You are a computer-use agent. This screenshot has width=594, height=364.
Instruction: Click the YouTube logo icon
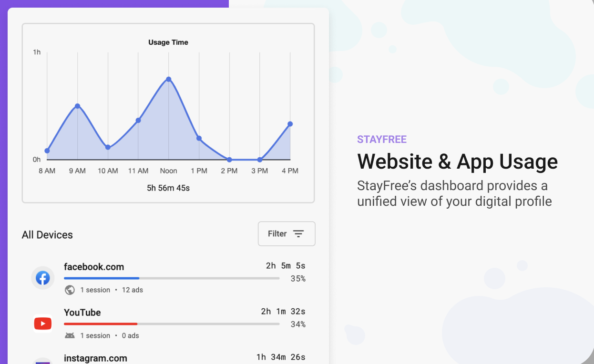point(43,324)
